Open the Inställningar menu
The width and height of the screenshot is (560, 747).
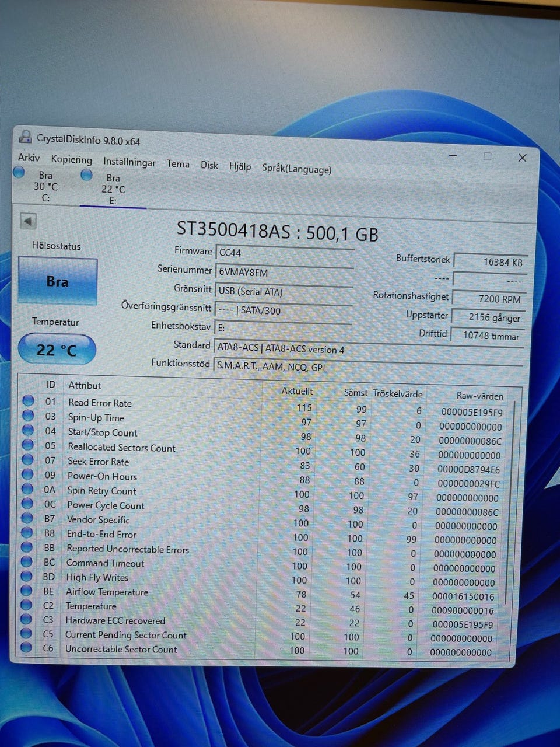129,162
